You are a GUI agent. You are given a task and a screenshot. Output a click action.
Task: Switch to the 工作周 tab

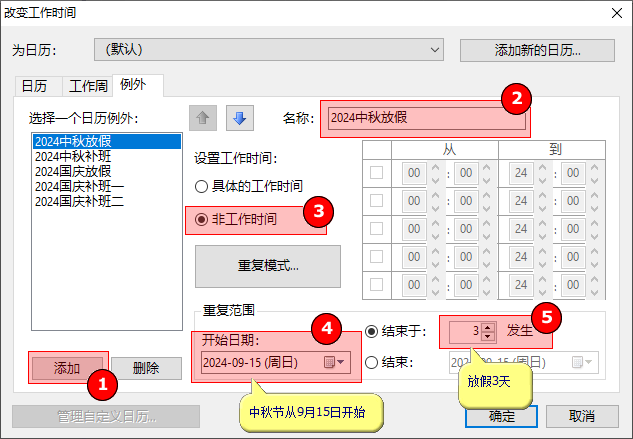coord(86,86)
